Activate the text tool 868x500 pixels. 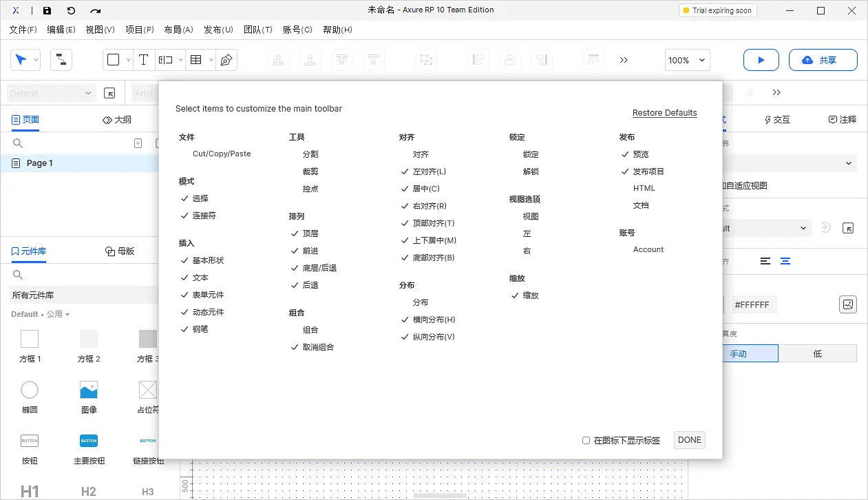(x=144, y=60)
